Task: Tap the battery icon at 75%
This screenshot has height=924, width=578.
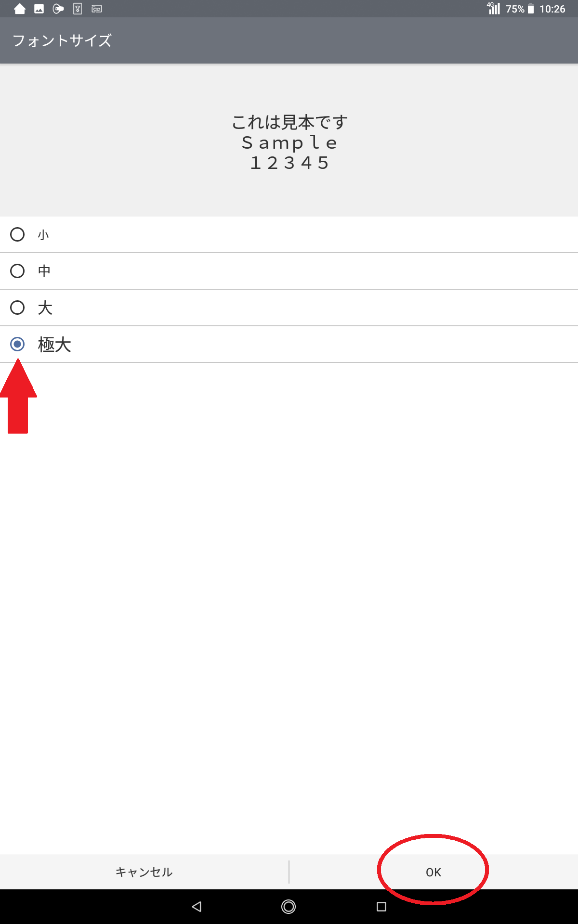Action: (x=531, y=9)
